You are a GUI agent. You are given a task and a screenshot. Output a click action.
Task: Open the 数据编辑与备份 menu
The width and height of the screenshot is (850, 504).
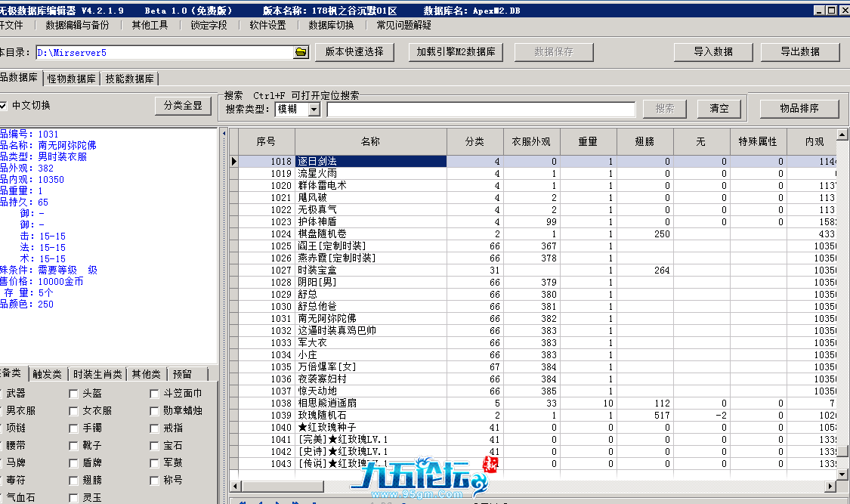click(77, 25)
